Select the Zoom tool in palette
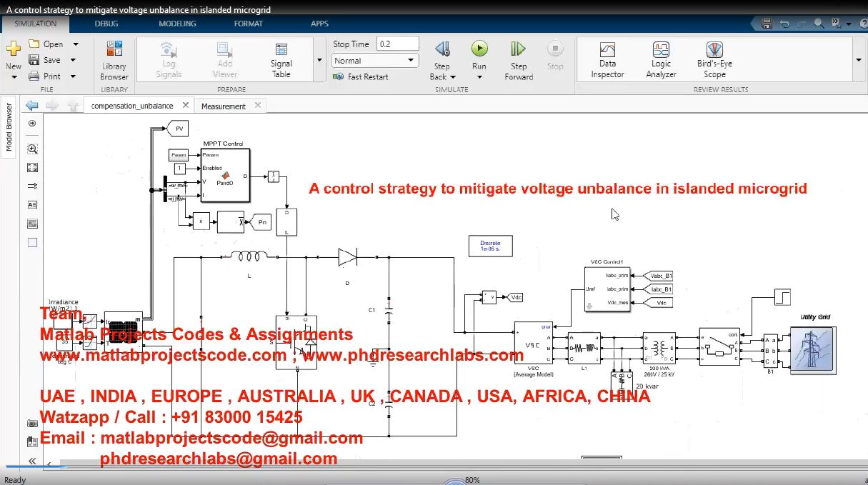Viewport: 868px width, 485px height. point(32,149)
